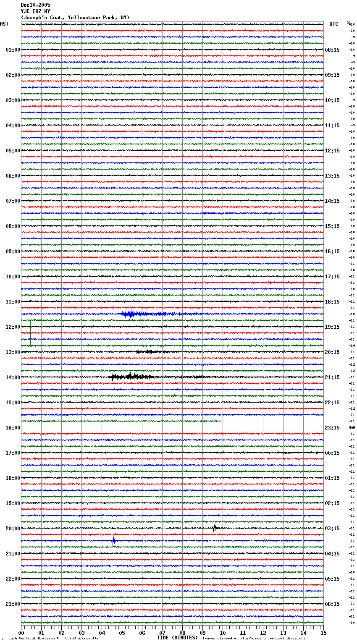
Task: Click the small black spike on the 20:00 MST trace
Action: coord(215,528)
